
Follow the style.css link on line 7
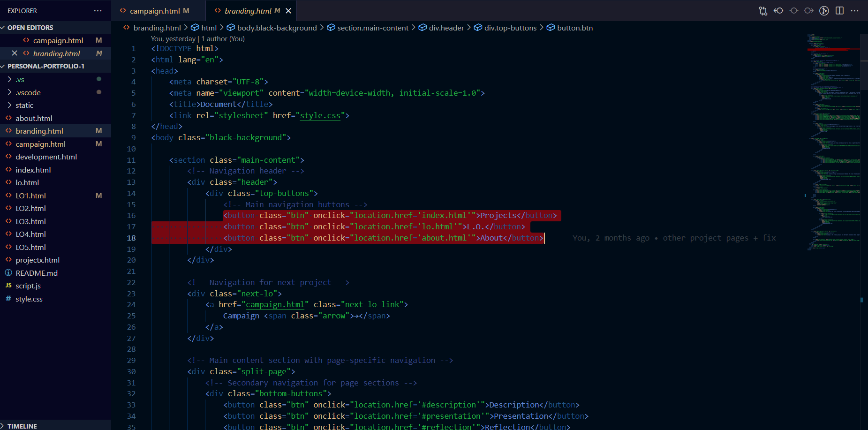tap(320, 115)
